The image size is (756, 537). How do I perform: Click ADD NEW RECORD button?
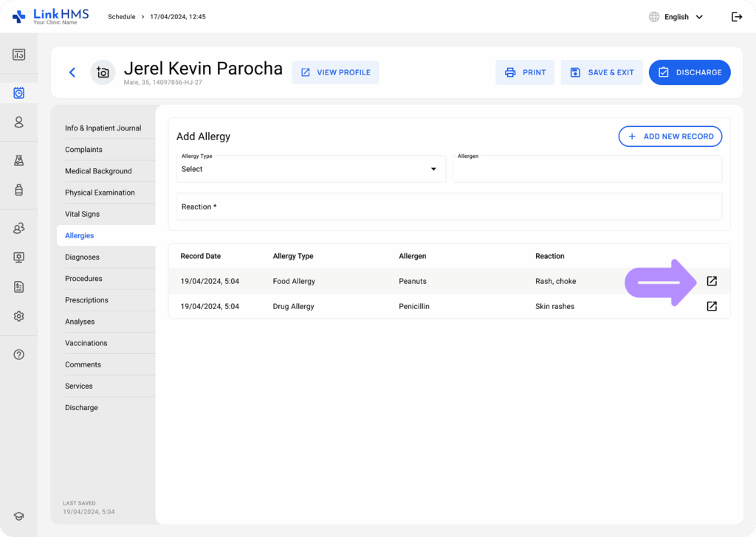coord(670,136)
